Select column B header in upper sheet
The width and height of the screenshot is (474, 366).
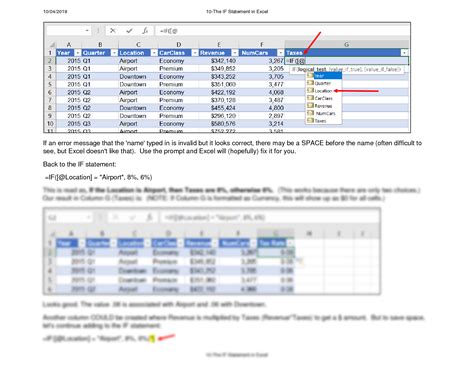[x=100, y=45]
